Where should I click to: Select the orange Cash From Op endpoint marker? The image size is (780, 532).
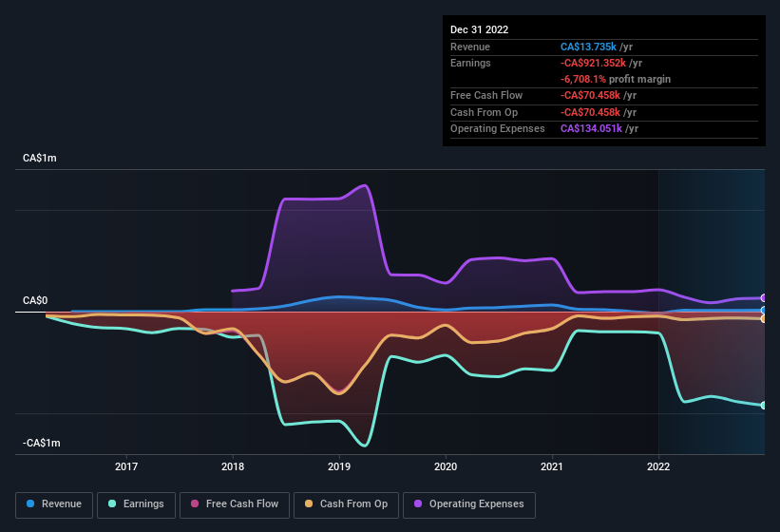(x=764, y=318)
